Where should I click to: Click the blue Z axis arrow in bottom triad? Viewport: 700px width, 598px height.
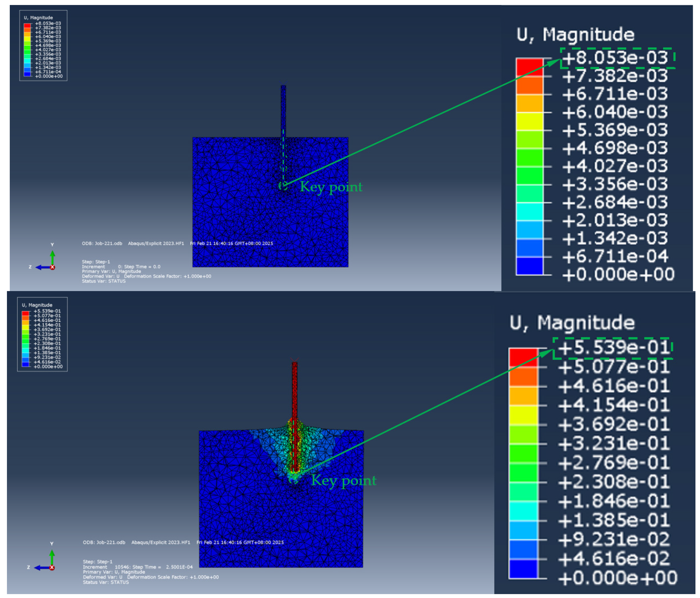(41, 568)
